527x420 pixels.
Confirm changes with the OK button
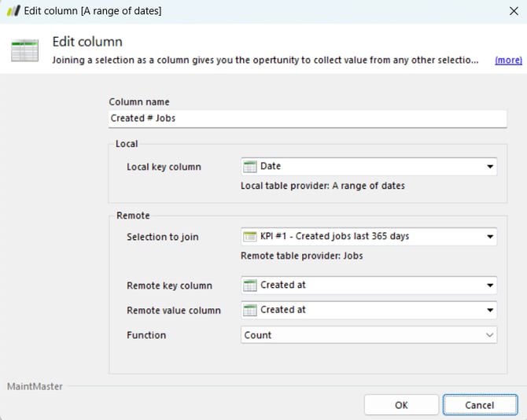click(x=400, y=405)
